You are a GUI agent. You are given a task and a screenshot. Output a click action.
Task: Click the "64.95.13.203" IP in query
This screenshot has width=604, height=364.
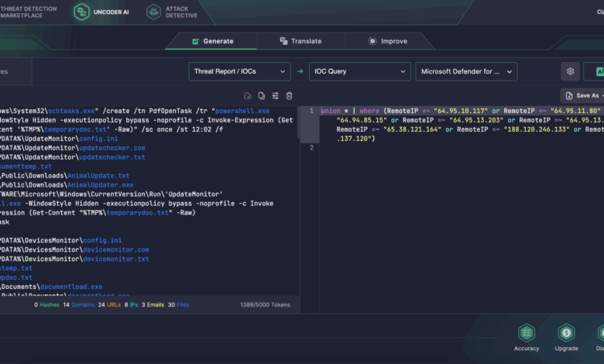(x=476, y=120)
